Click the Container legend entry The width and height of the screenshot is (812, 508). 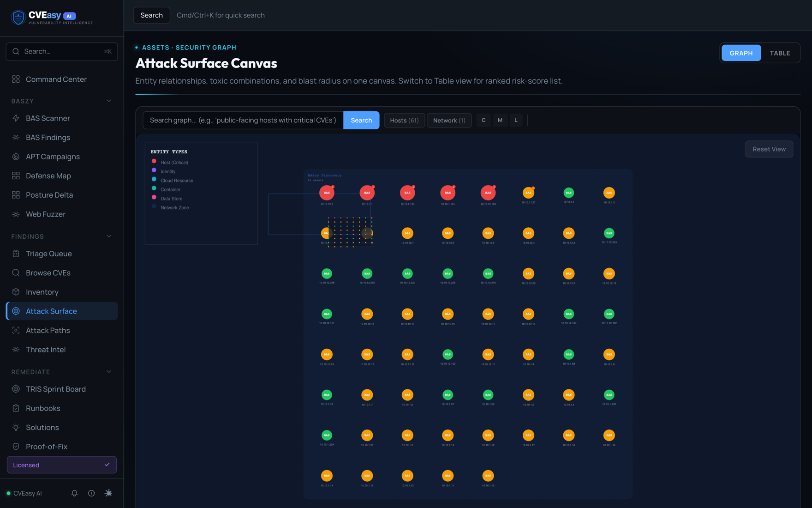pyautogui.click(x=166, y=189)
